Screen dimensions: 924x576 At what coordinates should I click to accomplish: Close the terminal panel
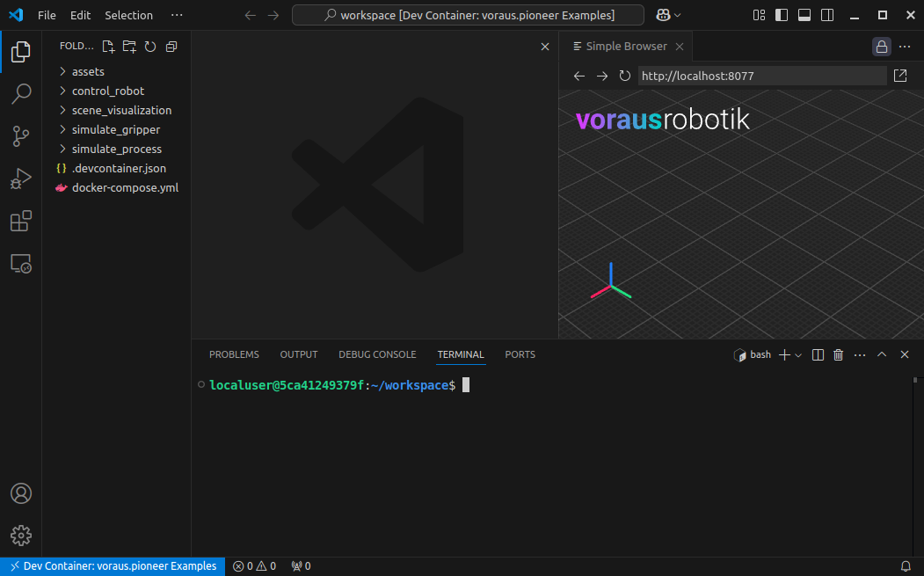[905, 355]
